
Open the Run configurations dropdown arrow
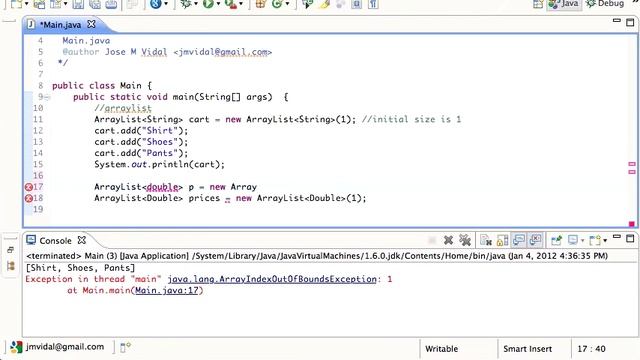[x=218, y=4]
